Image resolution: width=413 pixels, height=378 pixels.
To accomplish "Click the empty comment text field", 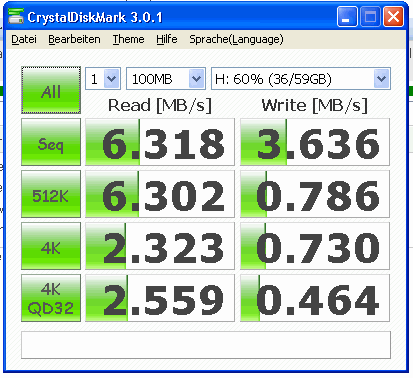I will click(x=206, y=345).
